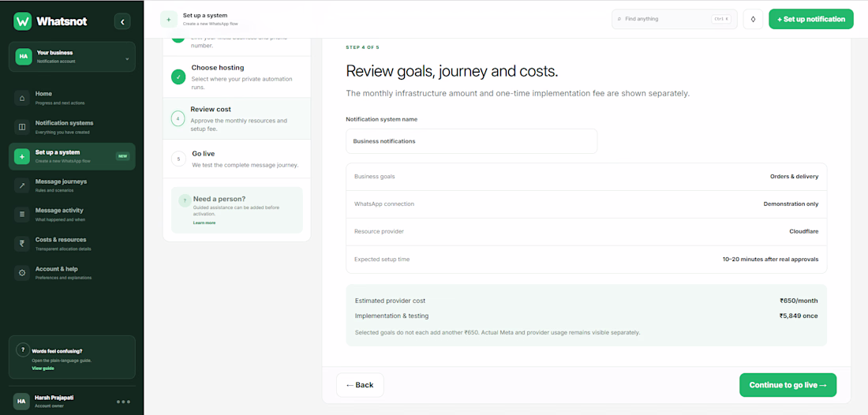
Task: Go to the Go live step
Action: coord(237,159)
